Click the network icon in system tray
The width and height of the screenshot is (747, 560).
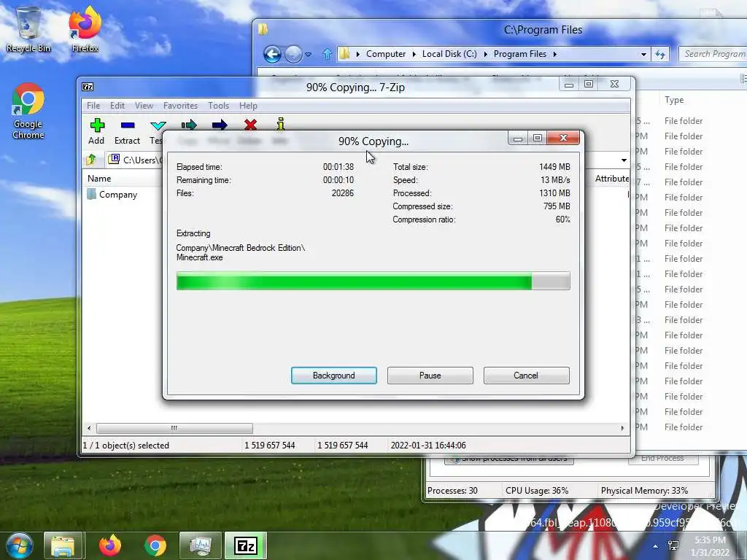point(673,545)
